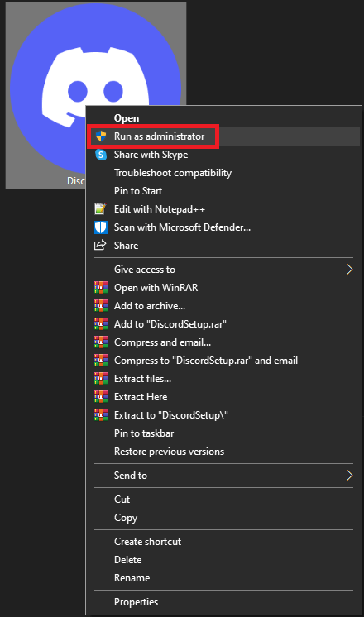The image size is (364, 617).
Task: Select Delete from the menu
Action: [223, 560]
